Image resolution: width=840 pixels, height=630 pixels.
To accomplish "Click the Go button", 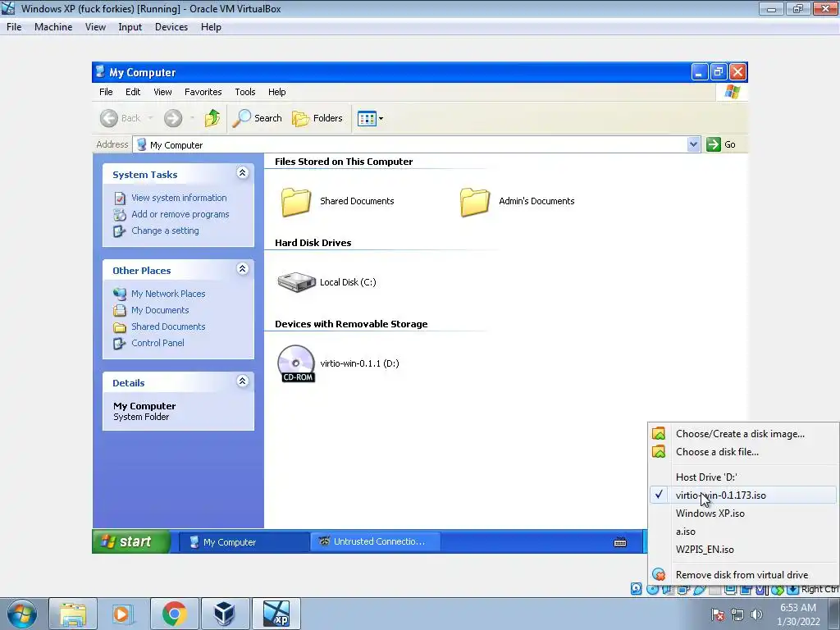I will point(721,144).
